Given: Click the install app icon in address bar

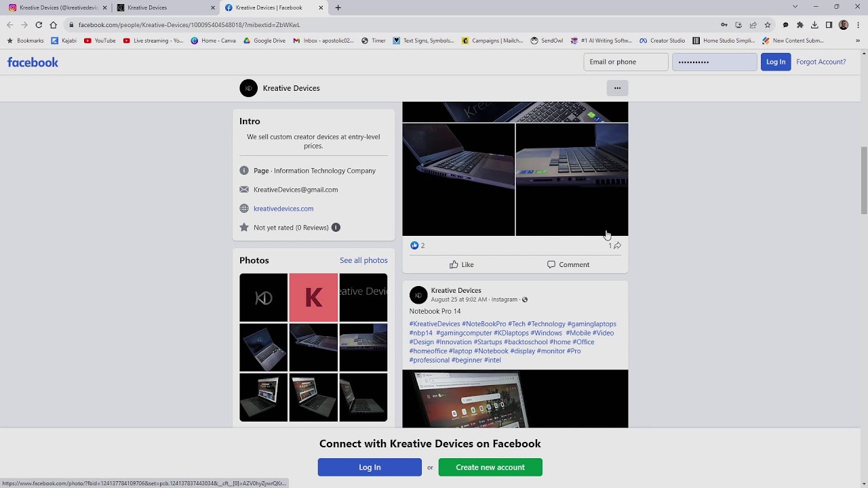Looking at the screenshot, I should point(738,25).
